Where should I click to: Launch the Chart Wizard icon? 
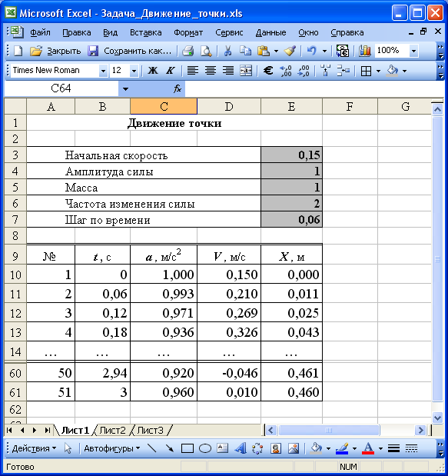pos(365,51)
